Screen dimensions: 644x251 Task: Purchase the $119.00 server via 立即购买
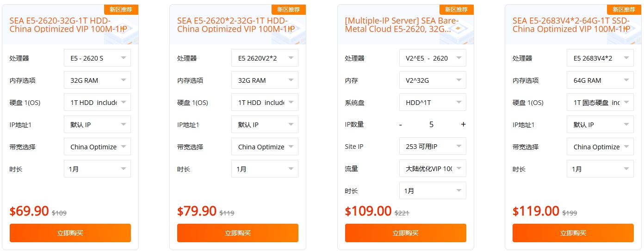573,233
